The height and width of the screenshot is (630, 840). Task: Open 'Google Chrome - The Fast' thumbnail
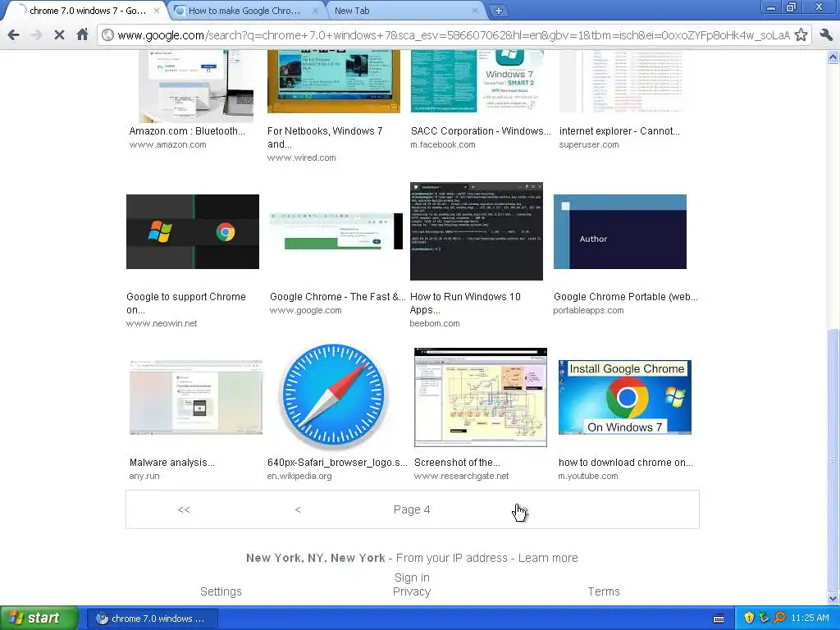(x=336, y=231)
